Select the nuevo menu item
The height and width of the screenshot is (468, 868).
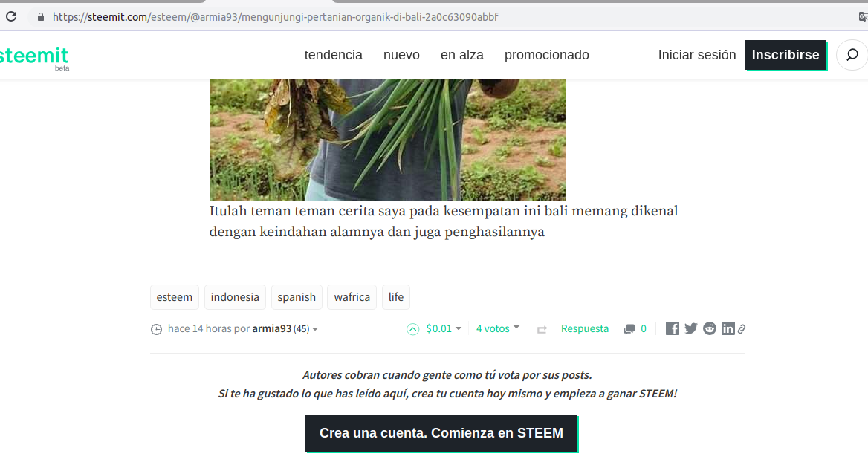coord(401,54)
